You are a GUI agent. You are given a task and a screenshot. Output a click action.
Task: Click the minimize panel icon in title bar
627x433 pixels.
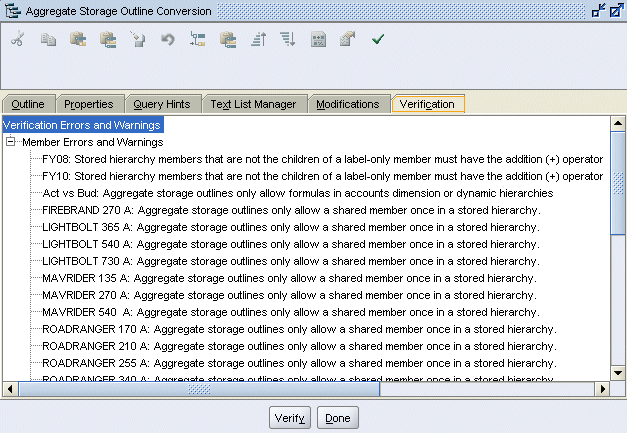599,10
